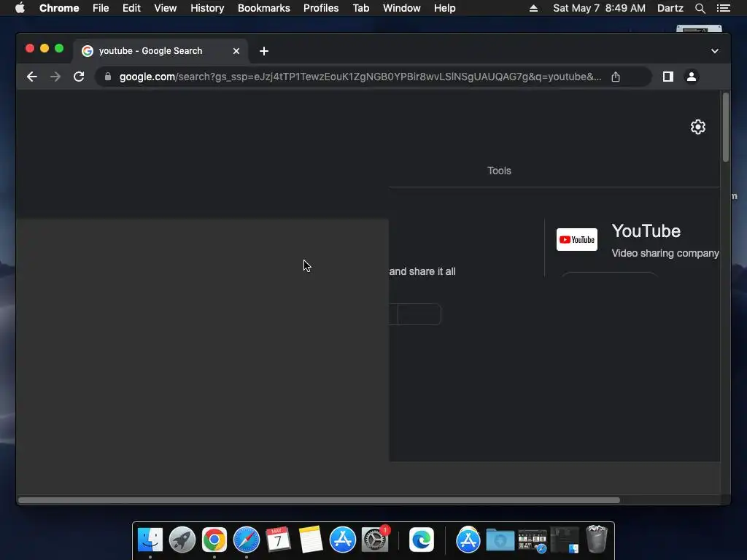Viewport: 747px width, 560px height.
Task: Click the eject icon in menu bar
Action: tap(533, 8)
